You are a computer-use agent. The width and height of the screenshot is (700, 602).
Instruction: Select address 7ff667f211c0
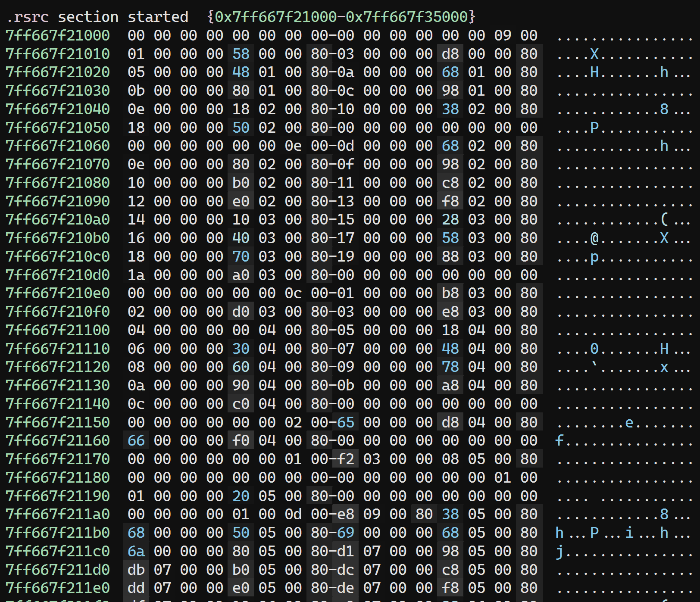pos(58,551)
